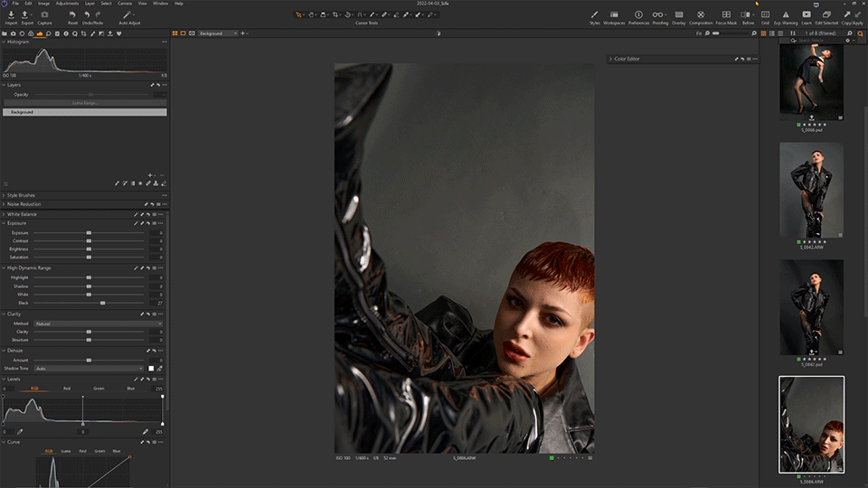The image size is (868, 488).
Task: Open the Styles brush icon
Action: (595, 14)
